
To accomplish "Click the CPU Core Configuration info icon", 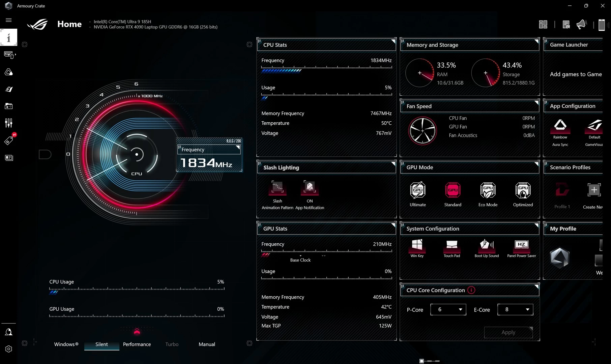I will tap(471, 290).
